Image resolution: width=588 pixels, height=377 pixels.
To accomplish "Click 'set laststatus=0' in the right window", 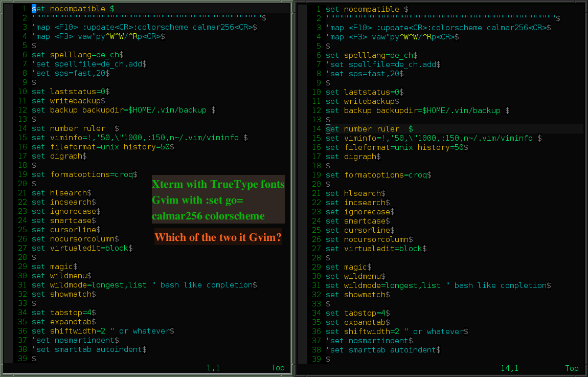I will (x=363, y=92).
